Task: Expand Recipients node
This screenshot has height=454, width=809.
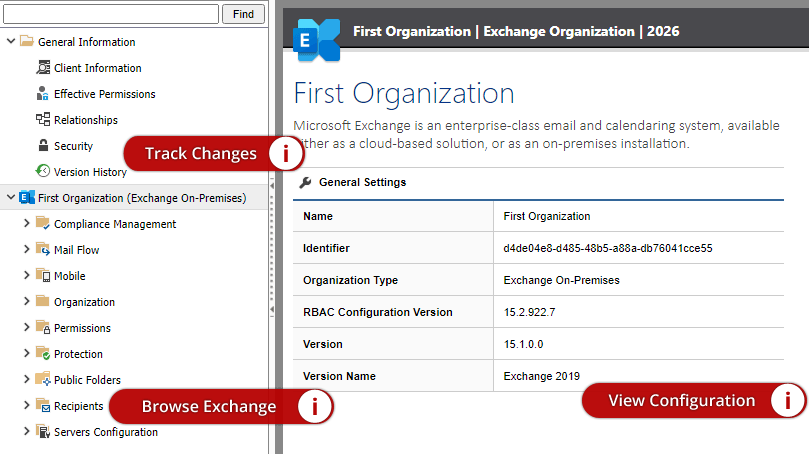Action: tap(27, 405)
